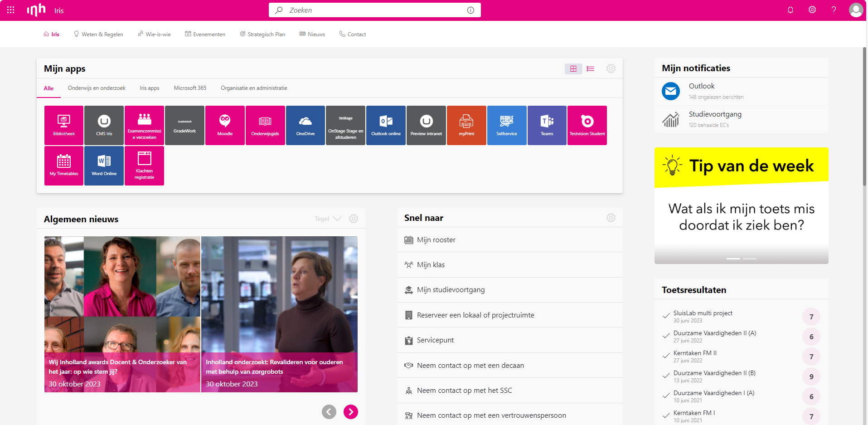This screenshot has width=868, height=425.
Task: Open the Docent & Onderzoeker awards news
Action: tap(122, 314)
